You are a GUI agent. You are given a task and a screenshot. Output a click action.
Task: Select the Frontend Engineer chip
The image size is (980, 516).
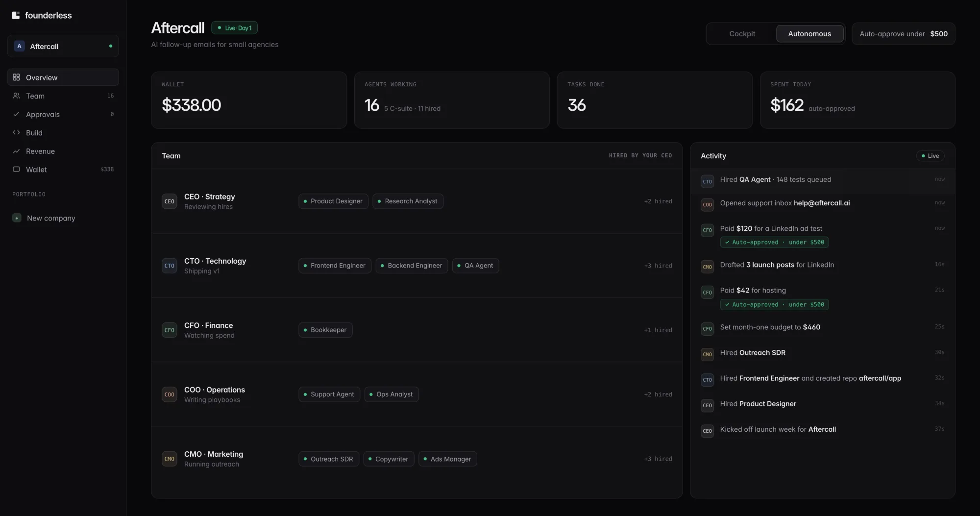(x=335, y=266)
